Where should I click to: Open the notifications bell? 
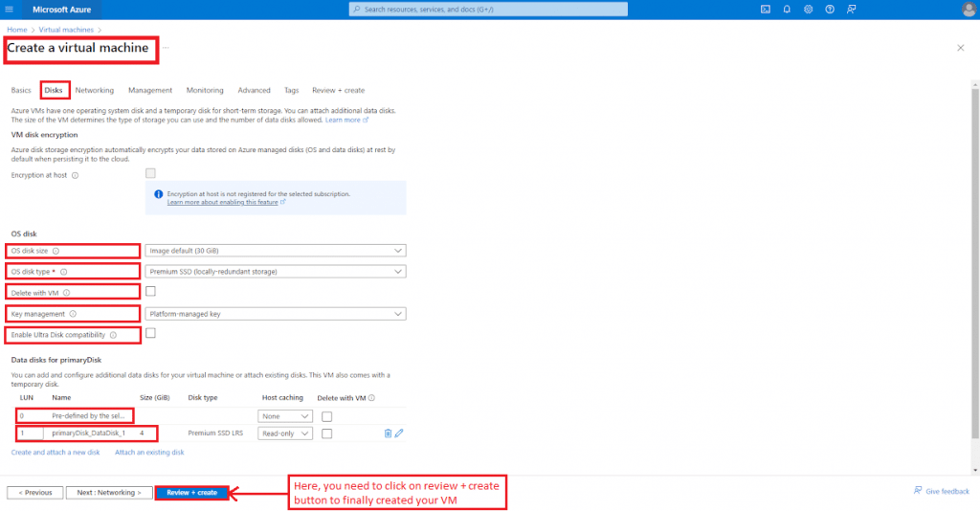787,10
